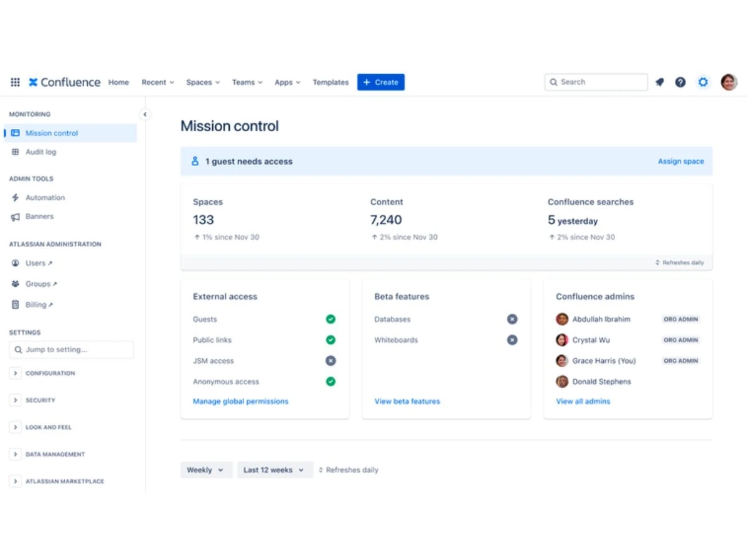
Task: Click the Audit log grid icon
Action: tap(16, 152)
